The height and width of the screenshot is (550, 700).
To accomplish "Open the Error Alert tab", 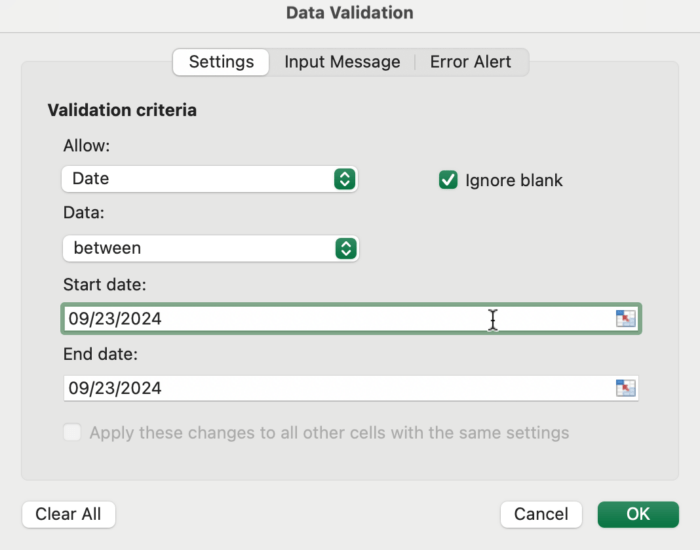I will tap(470, 62).
